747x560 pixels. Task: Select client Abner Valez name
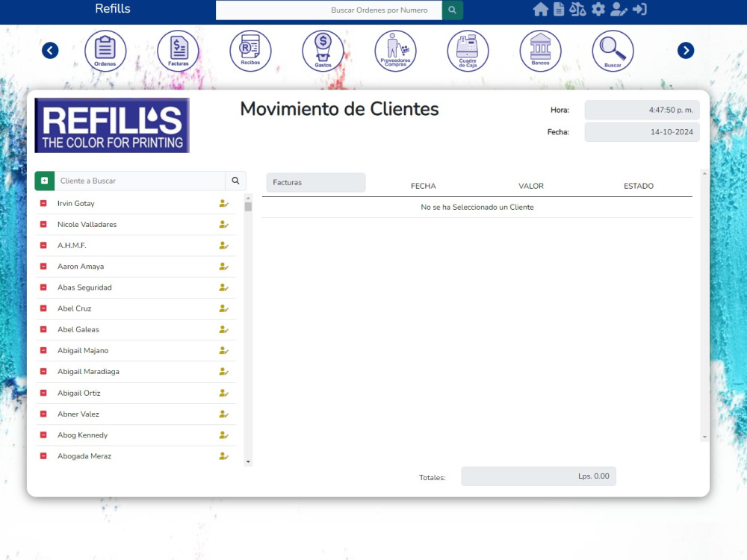click(78, 414)
